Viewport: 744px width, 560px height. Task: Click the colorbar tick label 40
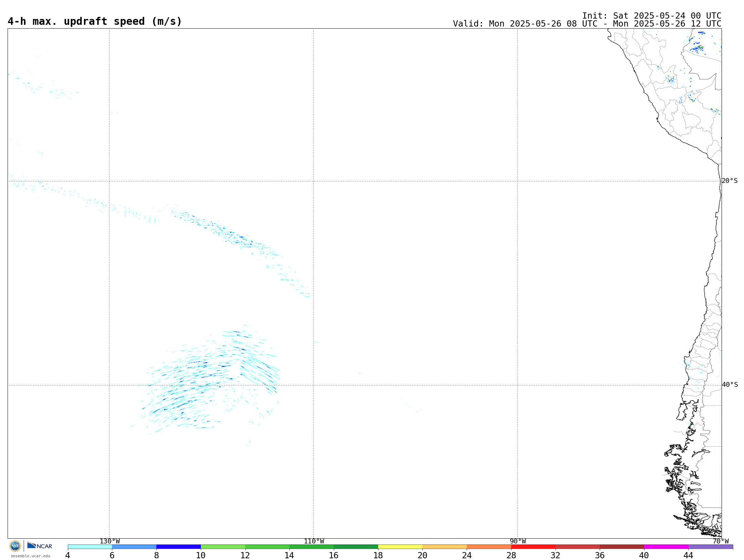tap(644, 556)
